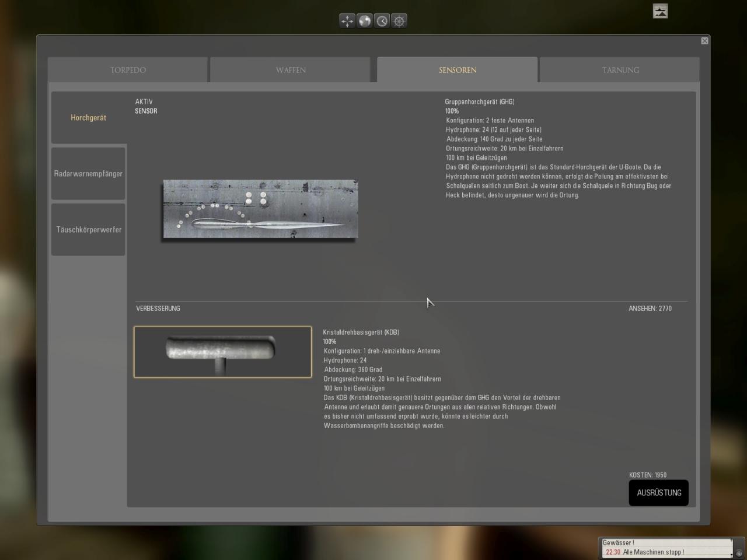
Task: Select the SENSOREN tab
Action: [458, 70]
